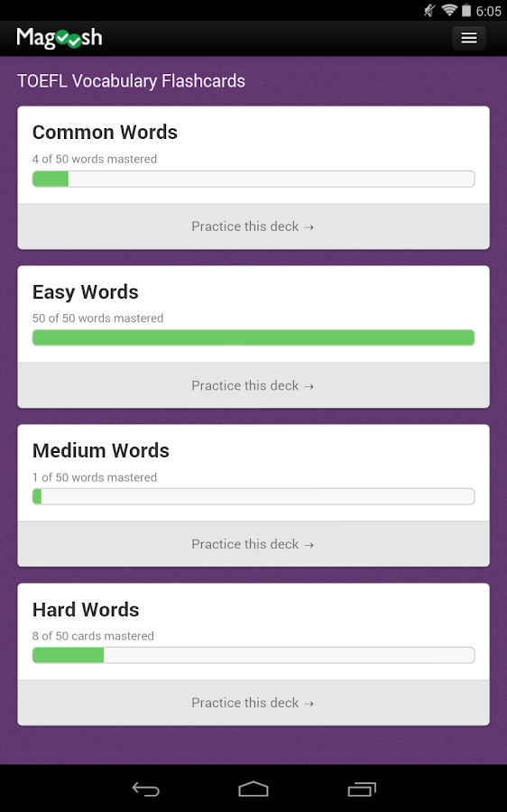The width and height of the screenshot is (507, 812).
Task: Tap the TOEFL Vocabulary Flashcards heading
Action: (x=131, y=81)
